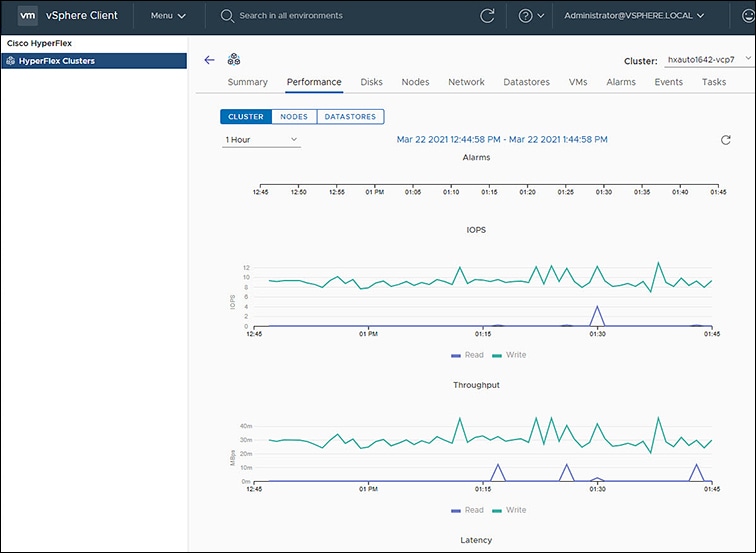Image resolution: width=756 pixels, height=553 pixels.
Task: Go back using the left arrow
Action: pos(209,60)
